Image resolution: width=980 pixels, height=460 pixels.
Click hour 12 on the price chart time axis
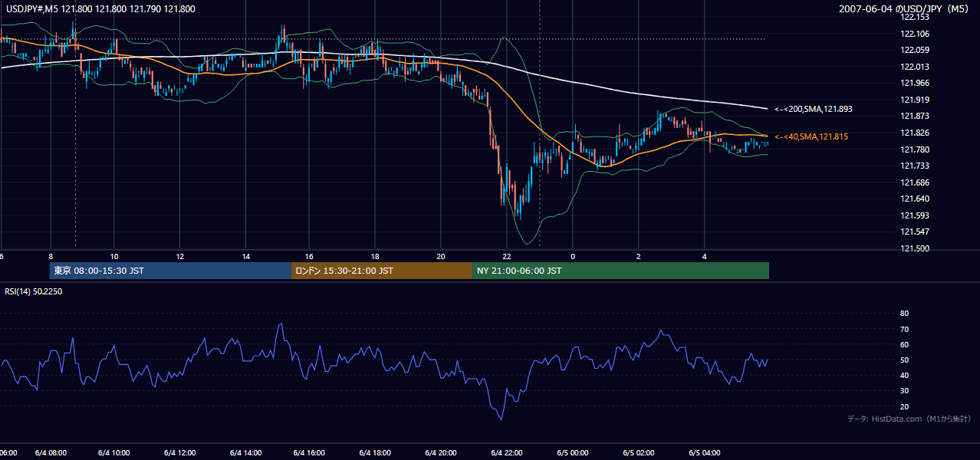click(179, 256)
